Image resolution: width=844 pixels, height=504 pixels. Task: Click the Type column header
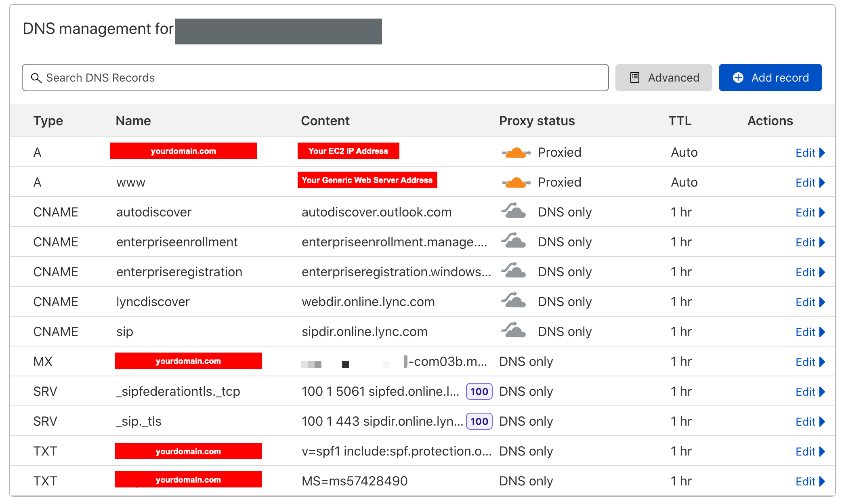click(48, 121)
